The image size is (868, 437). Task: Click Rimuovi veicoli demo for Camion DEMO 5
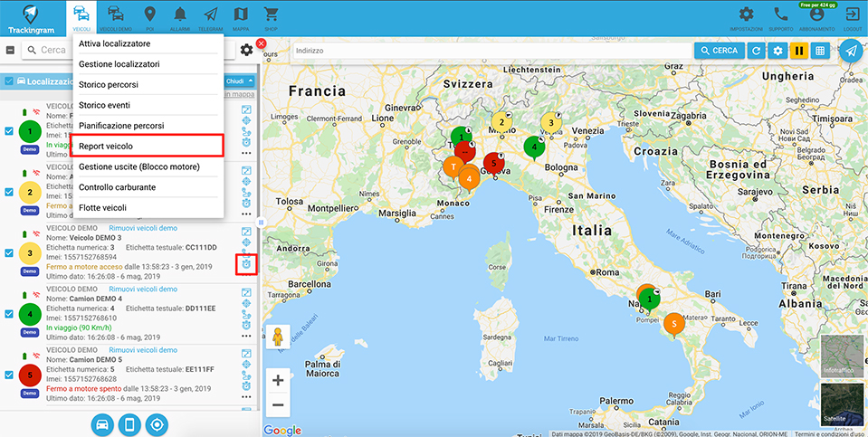click(x=143, y=349)
